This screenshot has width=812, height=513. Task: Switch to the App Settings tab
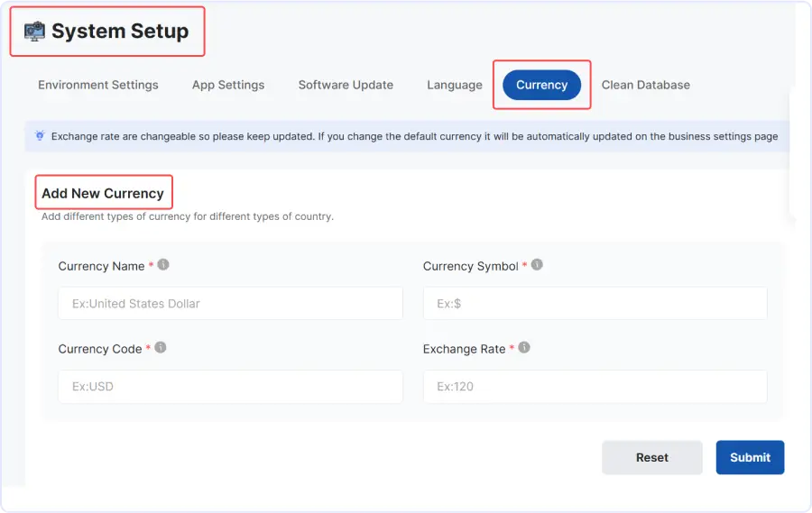coord(228,85)
